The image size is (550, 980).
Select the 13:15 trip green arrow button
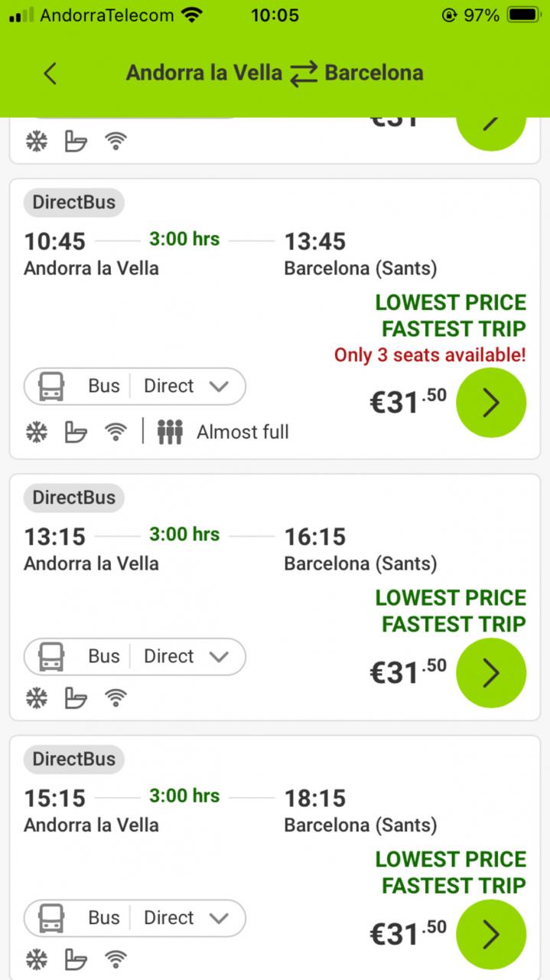(x=490, y=673)
